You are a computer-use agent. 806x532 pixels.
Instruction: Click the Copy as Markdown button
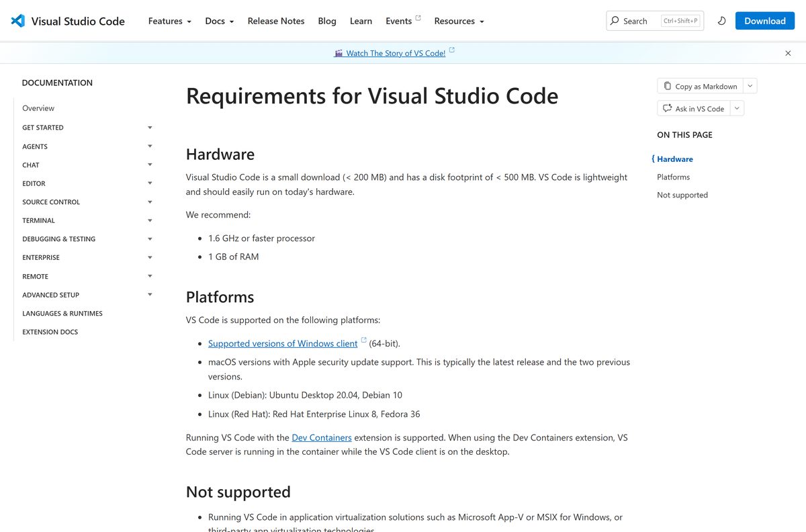coord(700,86)
